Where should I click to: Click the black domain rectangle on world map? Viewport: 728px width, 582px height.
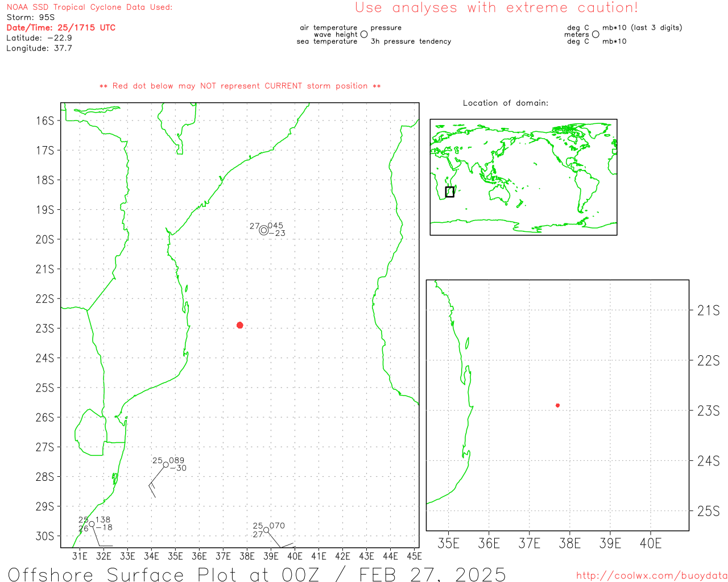pos(449,192)
